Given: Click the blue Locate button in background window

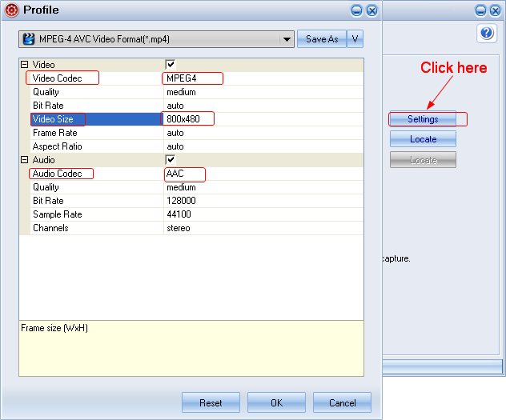Looking at the screenshot, I should pyautogui.click(x=423, y=139).
